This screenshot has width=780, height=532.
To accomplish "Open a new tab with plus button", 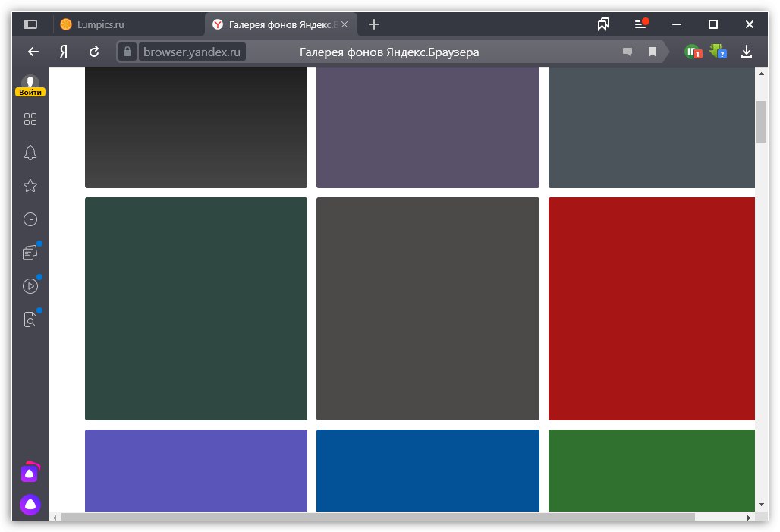I will point(374,24).
